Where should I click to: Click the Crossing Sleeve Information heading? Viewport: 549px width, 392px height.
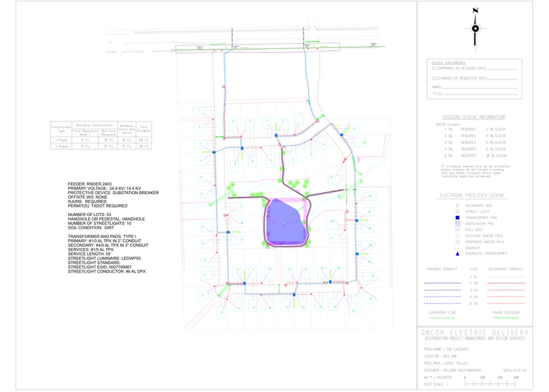[473, 117]
